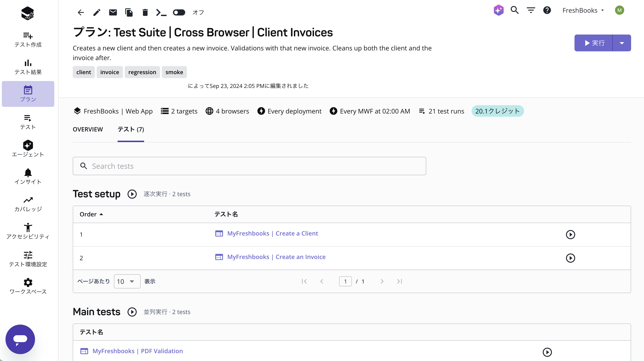Duplicate the plan using copy icon

129,12
